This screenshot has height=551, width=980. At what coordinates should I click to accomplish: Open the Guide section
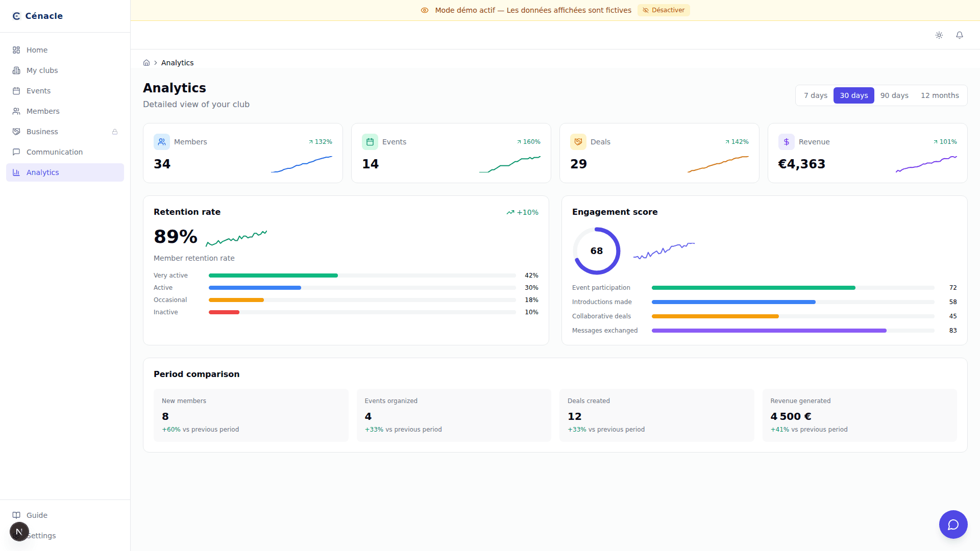pos(36,515)
